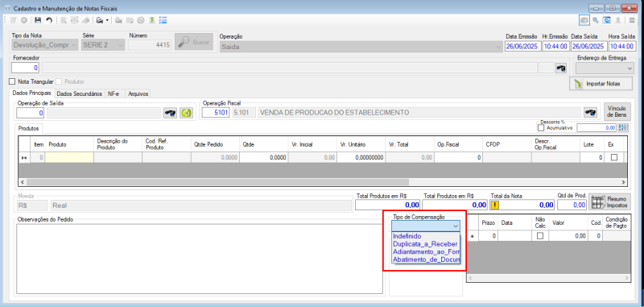This screenshot has width=644, height=307.
Task: Check the Não Calc. checkbox in payment row
Action: (540, 236)
